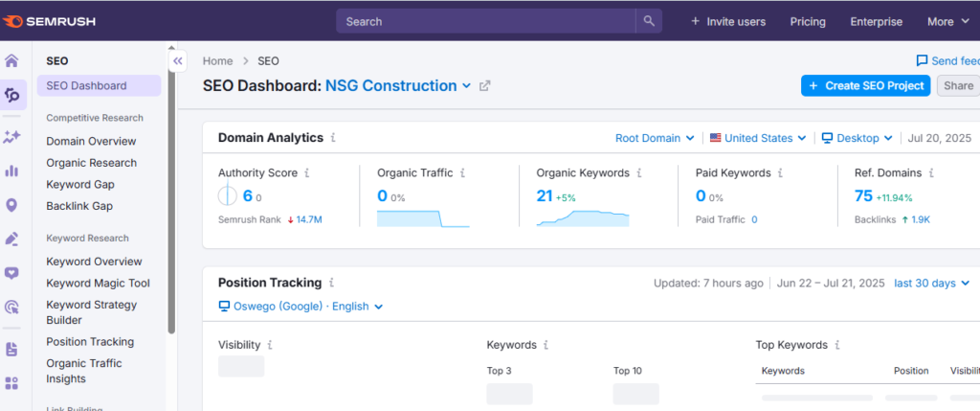Screen dimensions: 980x411
Task: Open the Root Domain dropdown
Action: 655,138
